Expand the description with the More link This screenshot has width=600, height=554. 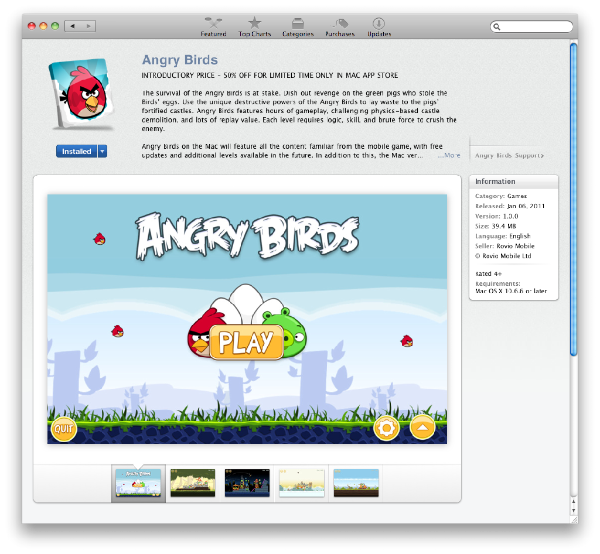pyautogui.click(x=449, y=155)
